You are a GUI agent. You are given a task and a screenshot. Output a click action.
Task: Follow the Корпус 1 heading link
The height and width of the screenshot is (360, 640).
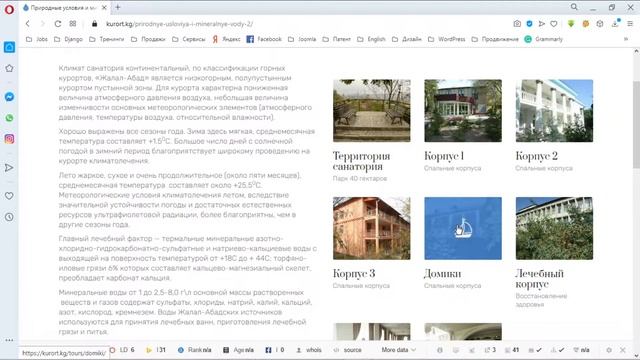[444, 156]
